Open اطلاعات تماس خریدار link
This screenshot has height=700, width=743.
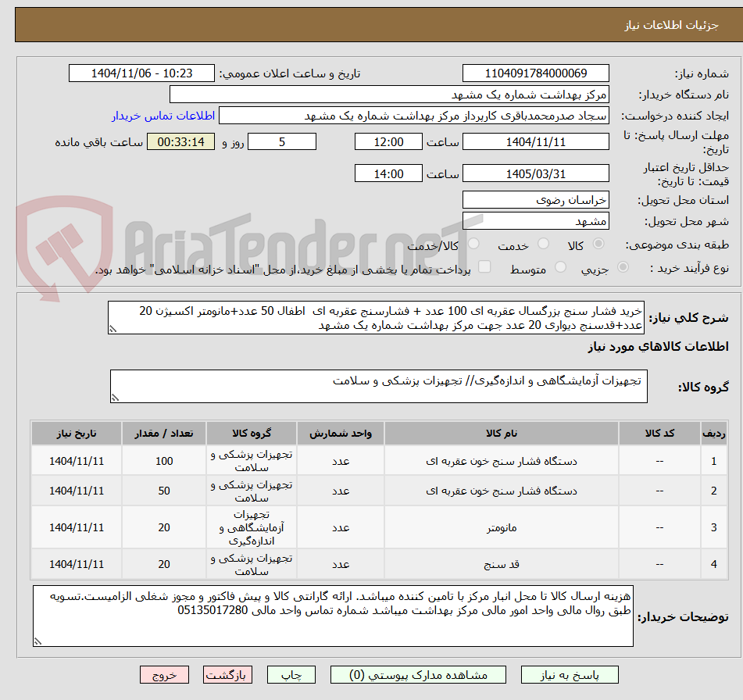163,116
